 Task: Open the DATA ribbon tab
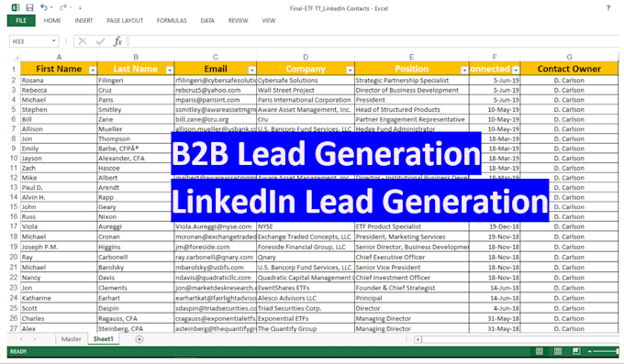pos(207,20)
